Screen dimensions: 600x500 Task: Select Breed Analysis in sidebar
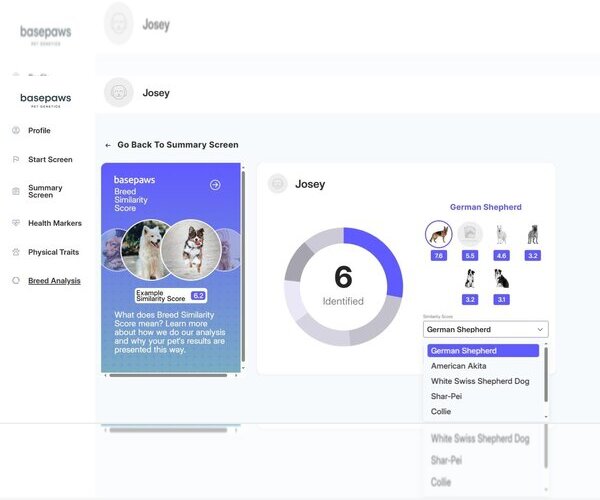click(54, 281)
